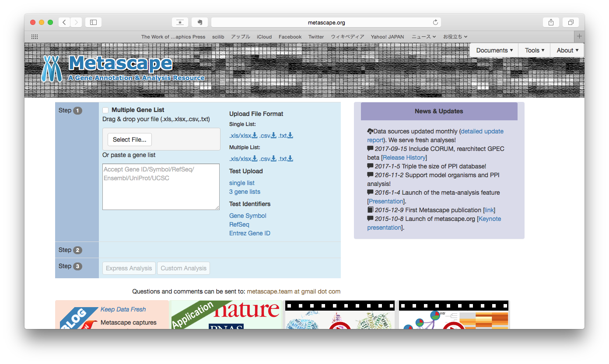
Task: Open the Top Sites star button
Action: tap(180, 22)
